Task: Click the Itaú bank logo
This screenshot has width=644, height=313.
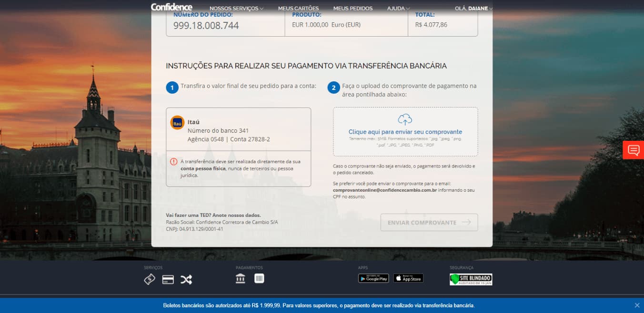Action: click(x=177, y=123)
